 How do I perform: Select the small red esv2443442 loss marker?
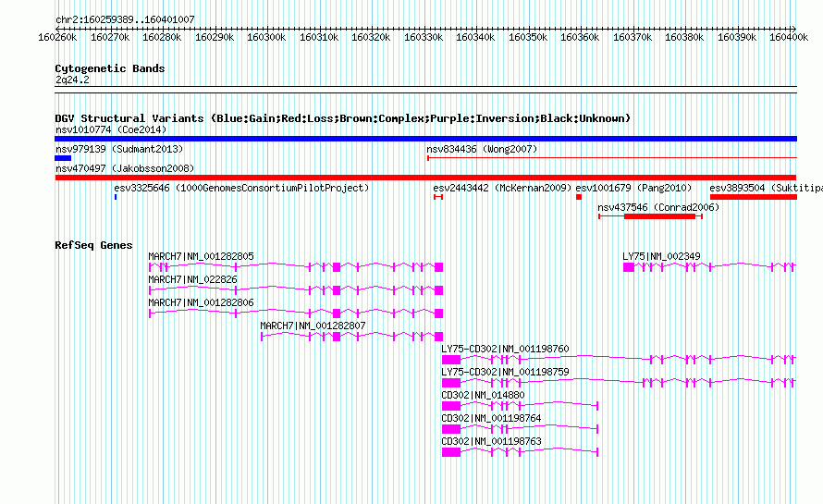point(438,197)
